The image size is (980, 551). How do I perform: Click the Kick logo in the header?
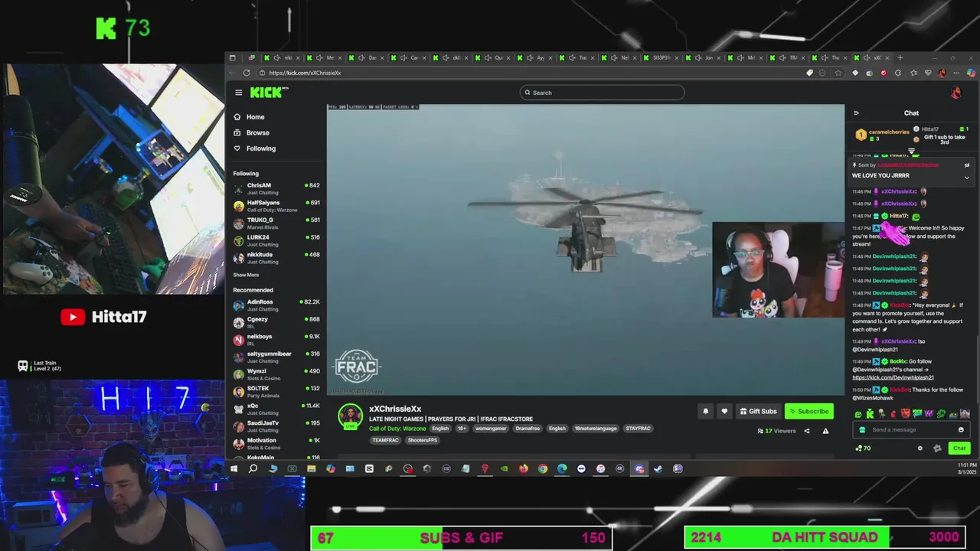pos(269,93)
